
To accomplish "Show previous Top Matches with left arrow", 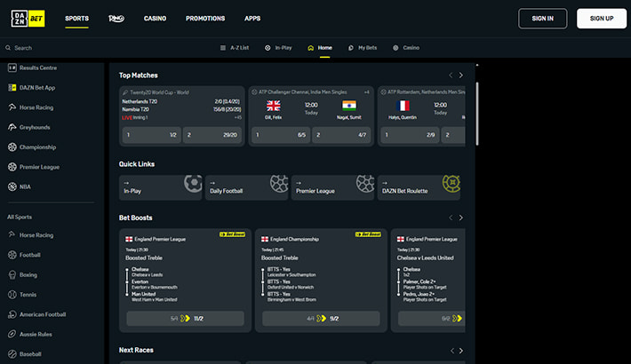I will click(x=451, y=75).
